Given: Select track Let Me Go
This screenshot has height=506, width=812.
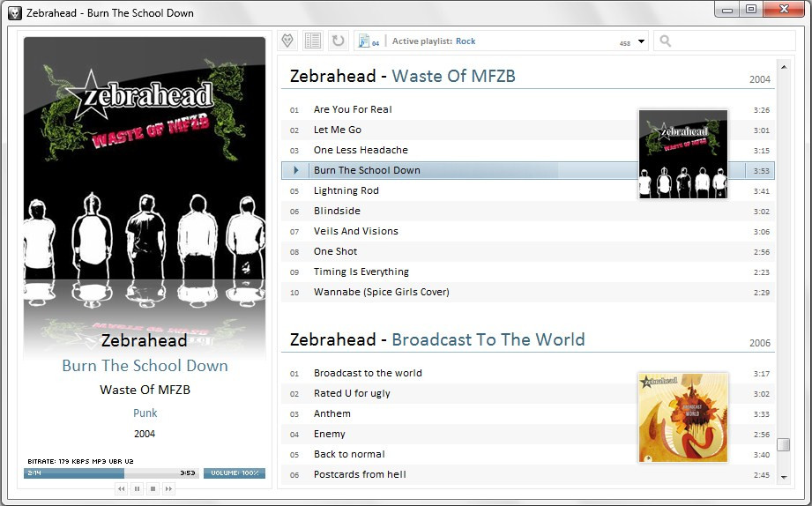Looking at the screenshot, I should click(x=528, y=130).
